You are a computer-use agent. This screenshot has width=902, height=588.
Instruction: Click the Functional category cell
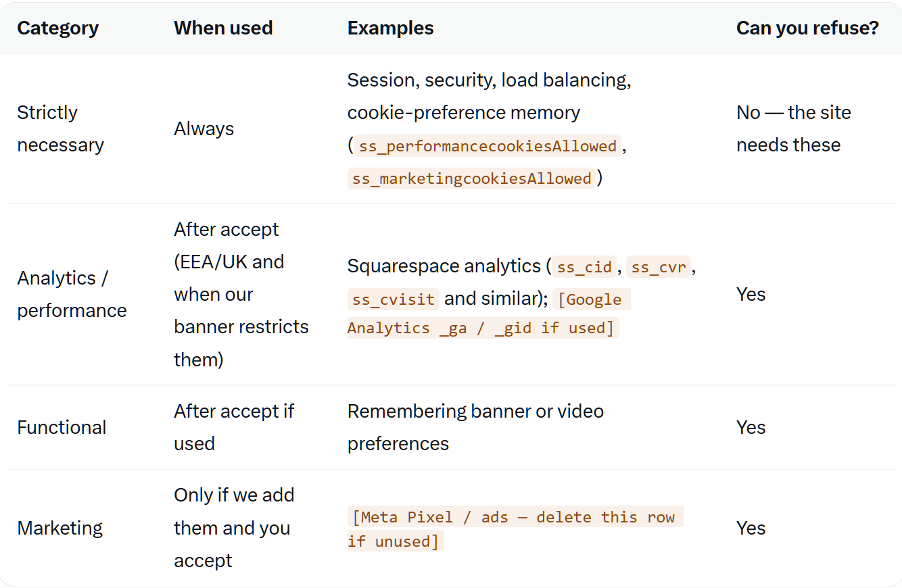(x=62, y=427)
